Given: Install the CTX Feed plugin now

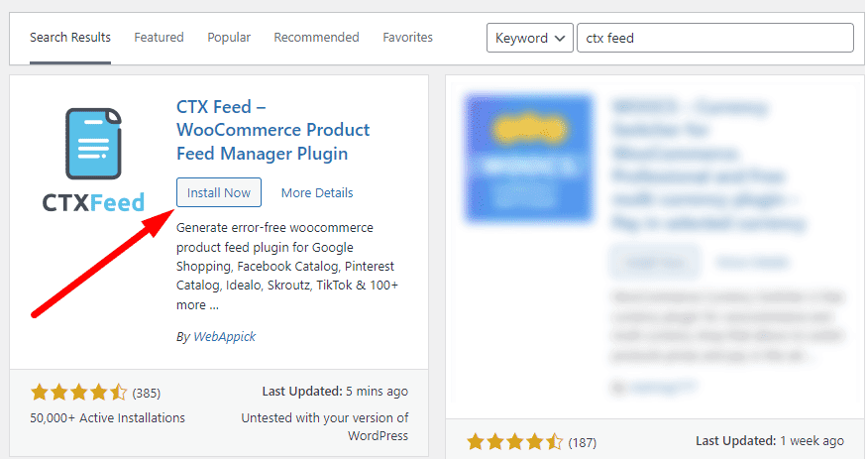Looking at the screenshot, I should point(219,192).
